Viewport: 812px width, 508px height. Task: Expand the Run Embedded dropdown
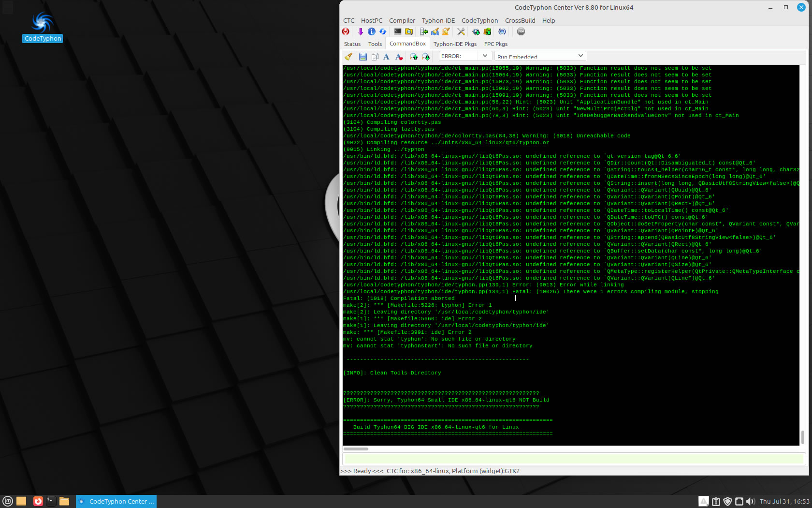580,56
